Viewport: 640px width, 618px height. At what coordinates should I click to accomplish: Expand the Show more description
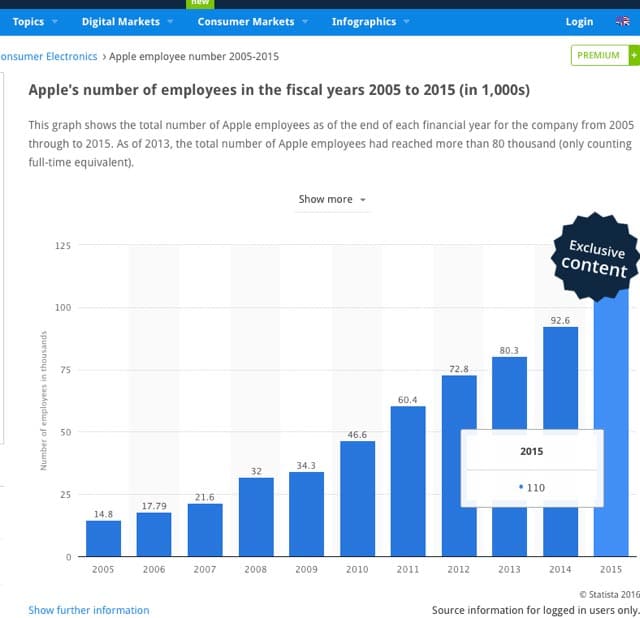pos(332,199)
